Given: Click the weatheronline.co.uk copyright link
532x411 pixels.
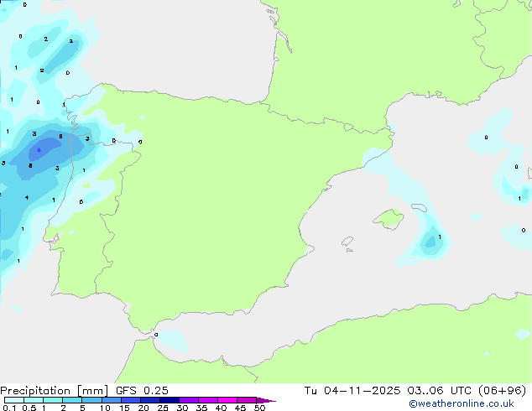Looking at the screenshot, I should [x=462, y=403].
